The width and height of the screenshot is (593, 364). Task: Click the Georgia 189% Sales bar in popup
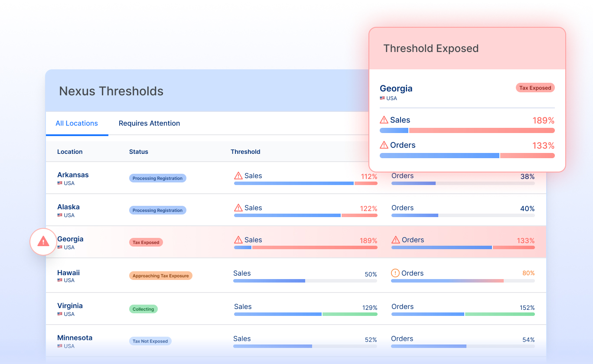(x=467, y=130)
